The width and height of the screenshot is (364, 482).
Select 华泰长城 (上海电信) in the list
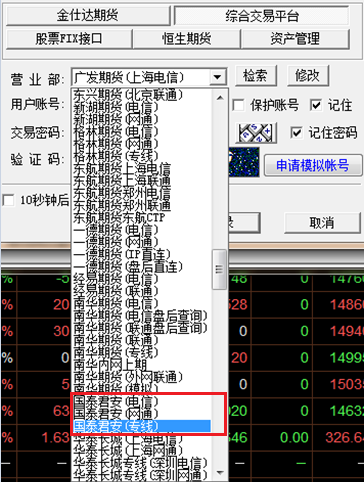pos(142,438)
